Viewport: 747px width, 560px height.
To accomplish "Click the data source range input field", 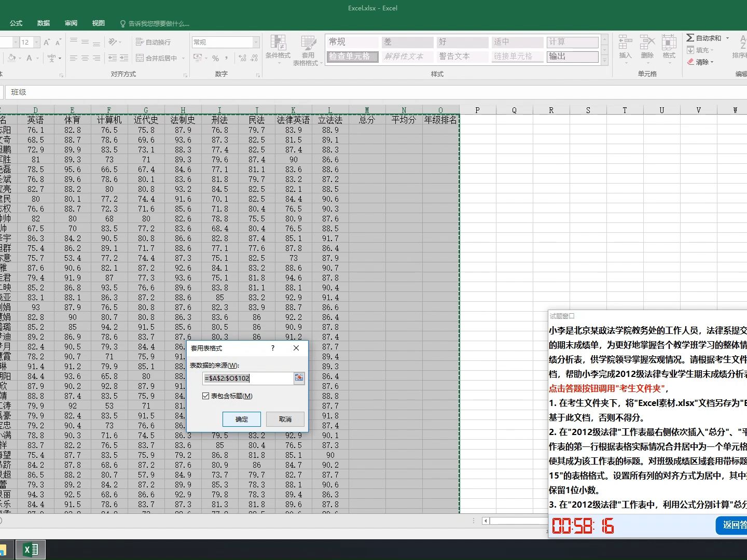I will (x=248, y=378).
